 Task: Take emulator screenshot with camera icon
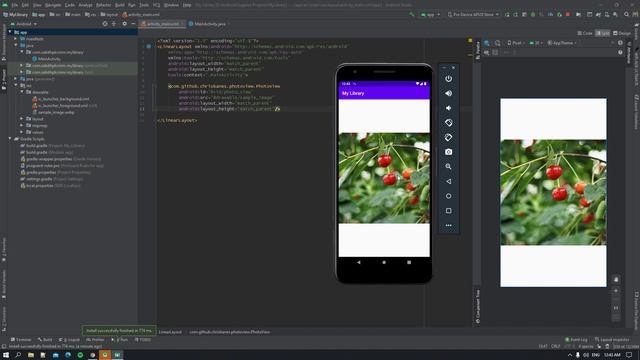point(448,152)
